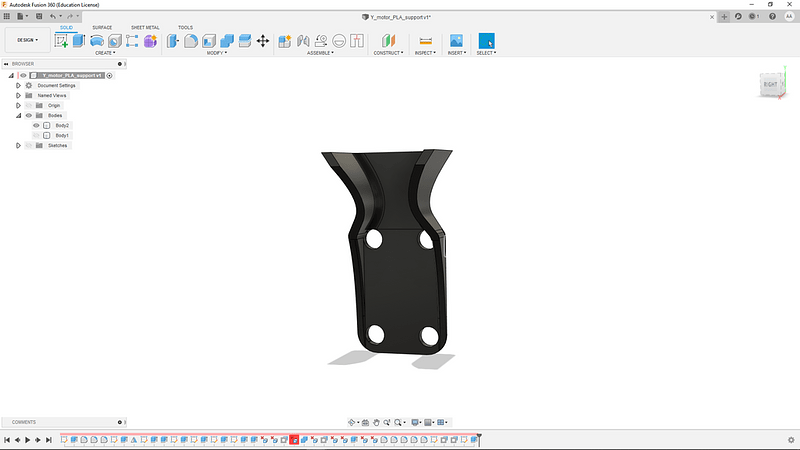Hide the Bodies folder via eye icon

point(29,115)
